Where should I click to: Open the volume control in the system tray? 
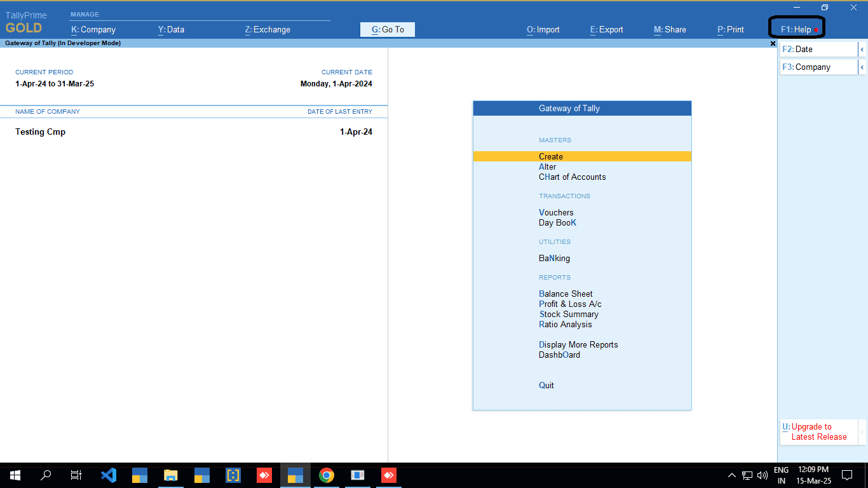(763, 475)
